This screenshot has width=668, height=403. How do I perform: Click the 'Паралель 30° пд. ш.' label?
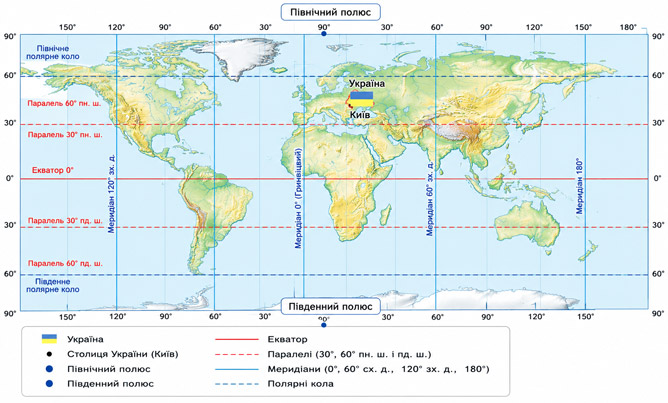tap(65, 221)
